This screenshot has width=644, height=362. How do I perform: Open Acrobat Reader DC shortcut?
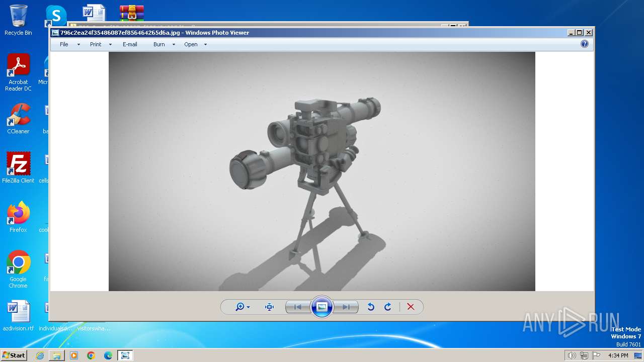tap(18, 72)
